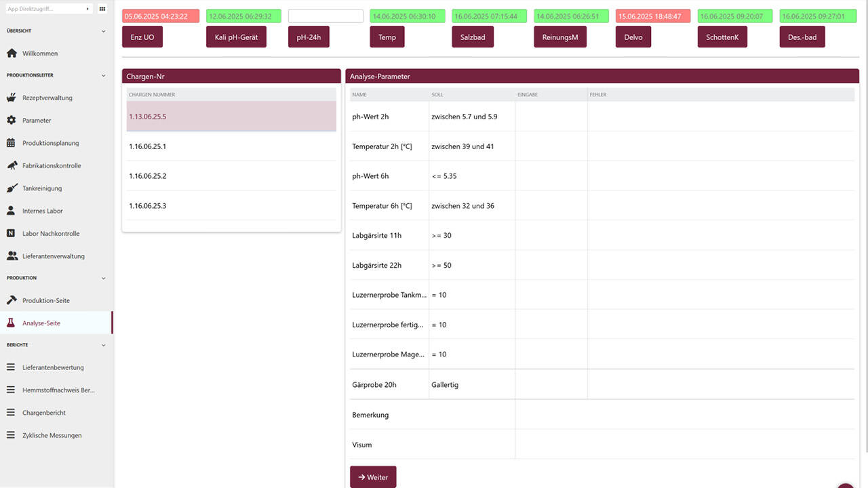
Task: Click the Rezeptverwaltung mortar icon
Action: pos(11,98)
